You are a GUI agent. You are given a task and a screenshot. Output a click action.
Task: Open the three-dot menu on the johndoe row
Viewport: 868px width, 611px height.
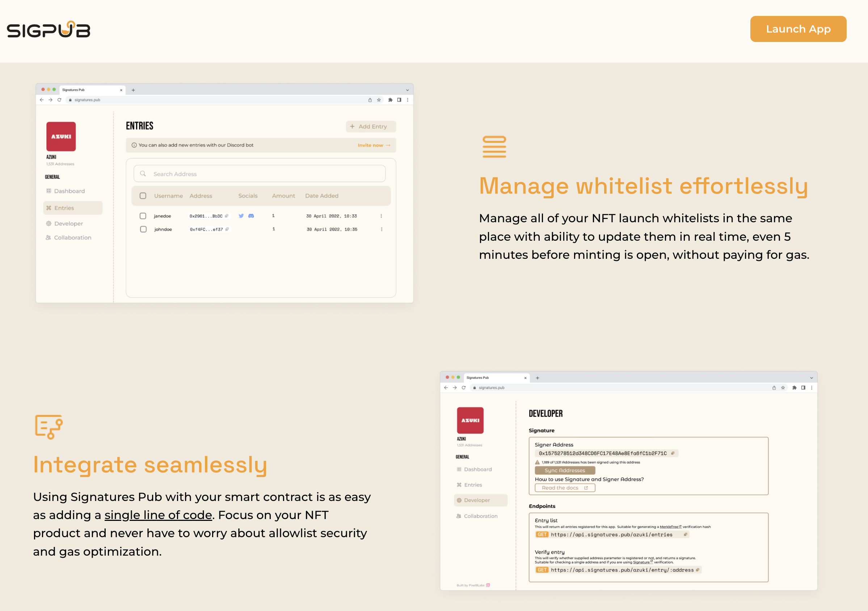pyautogui.click(x=382, y=229)
